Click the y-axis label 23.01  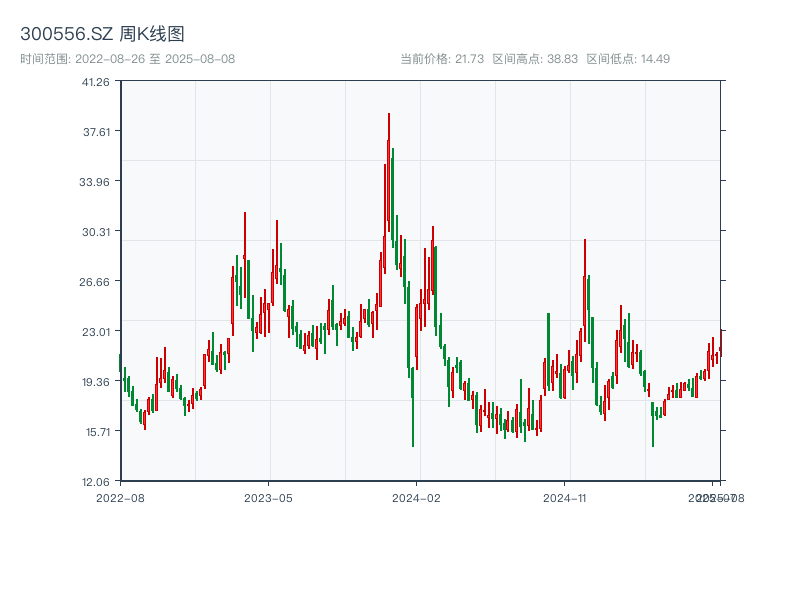(96, 332)
